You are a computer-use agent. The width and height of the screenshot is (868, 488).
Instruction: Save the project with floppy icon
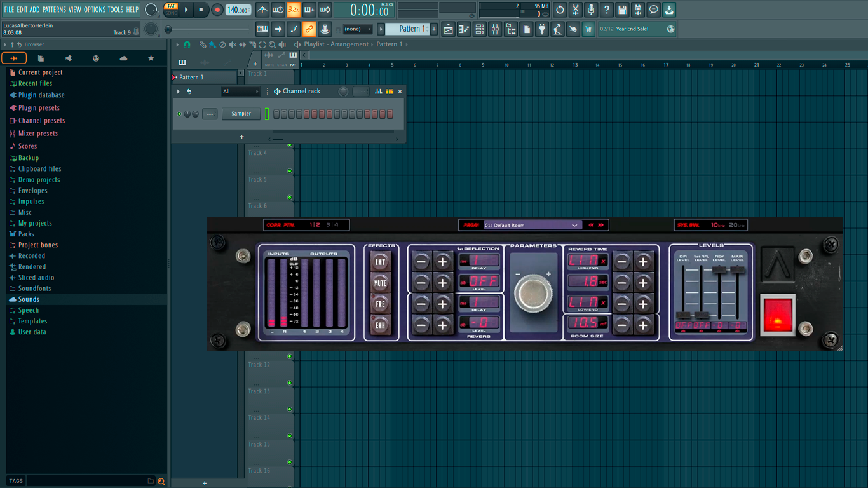[622, 10]
